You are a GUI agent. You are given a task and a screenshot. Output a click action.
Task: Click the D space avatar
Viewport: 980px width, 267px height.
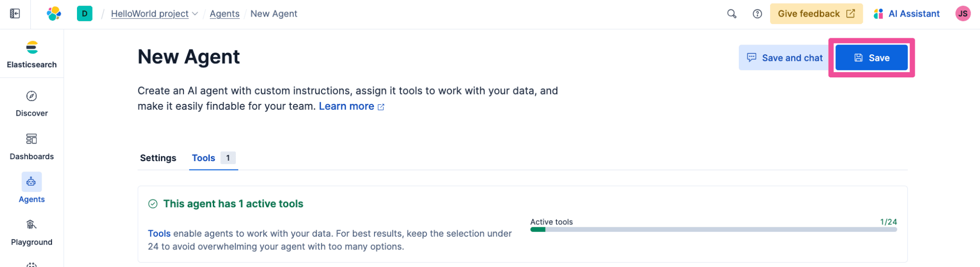click(x=84, y=14)
